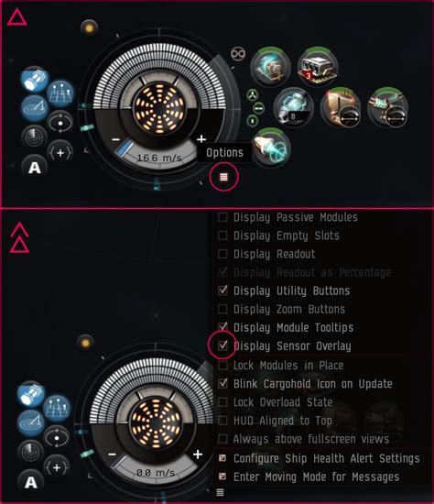
Task: Toggle Lock Modules in Place
Action: 222,365
